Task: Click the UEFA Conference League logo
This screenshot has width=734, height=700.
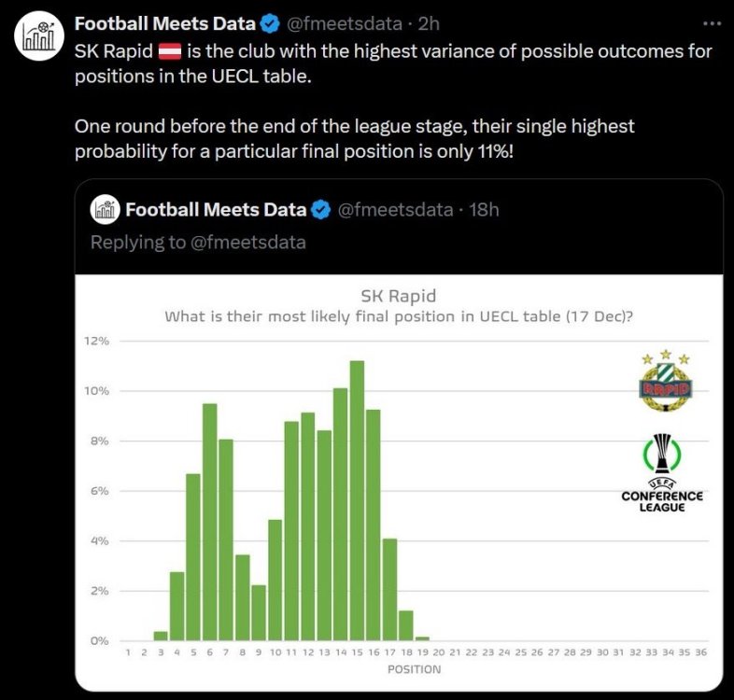Action: tap(662, 473)
